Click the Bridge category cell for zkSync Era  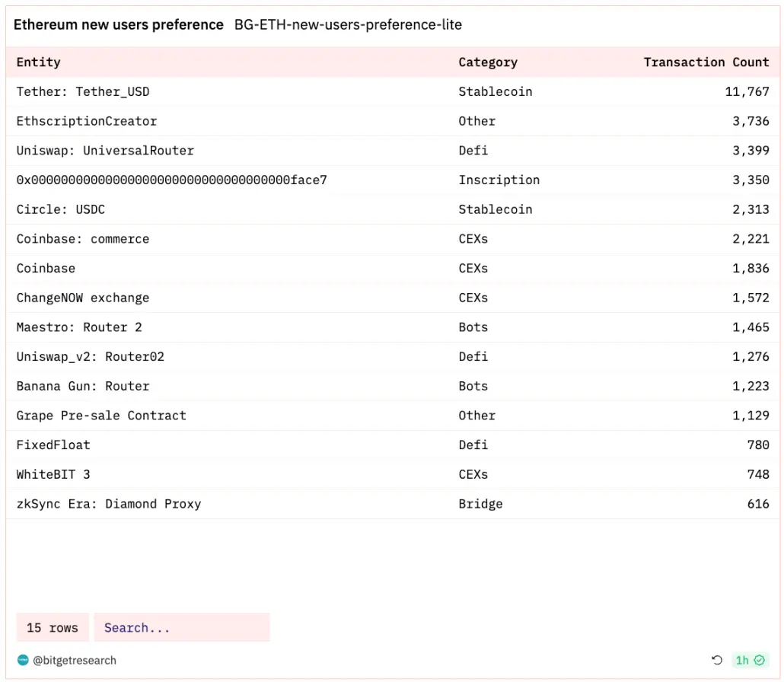click(480, 504)
